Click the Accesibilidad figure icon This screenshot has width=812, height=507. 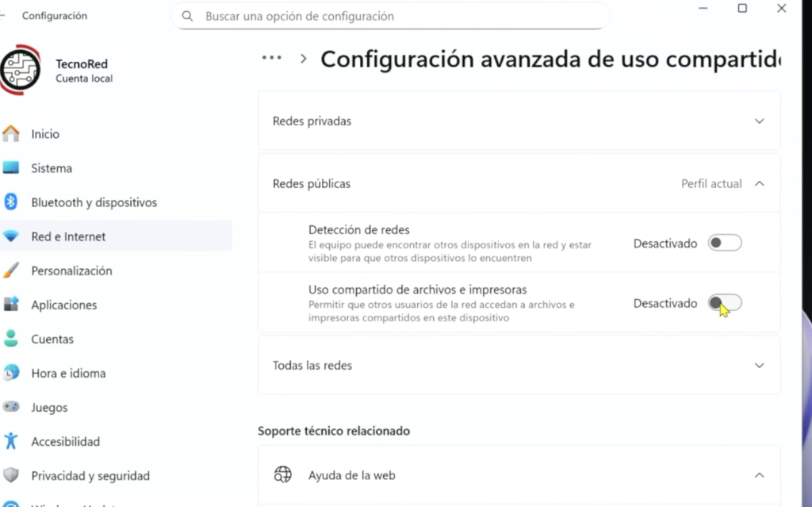click(11, 441)
